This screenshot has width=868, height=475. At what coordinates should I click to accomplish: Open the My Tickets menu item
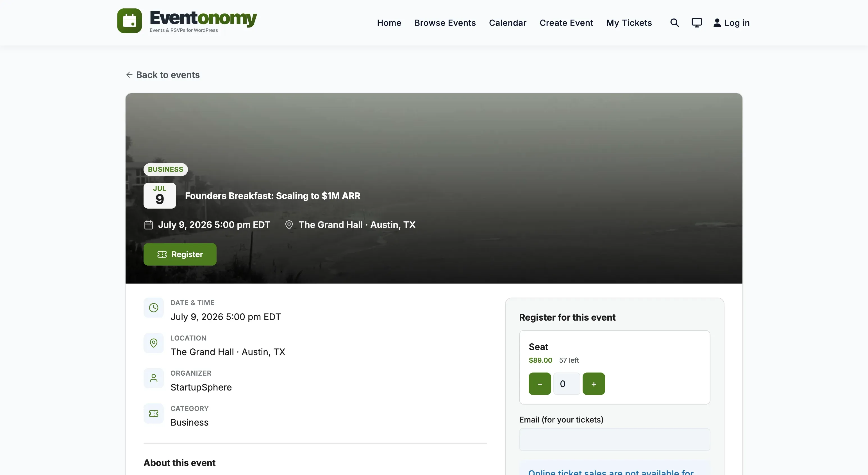tap(629, 23)
